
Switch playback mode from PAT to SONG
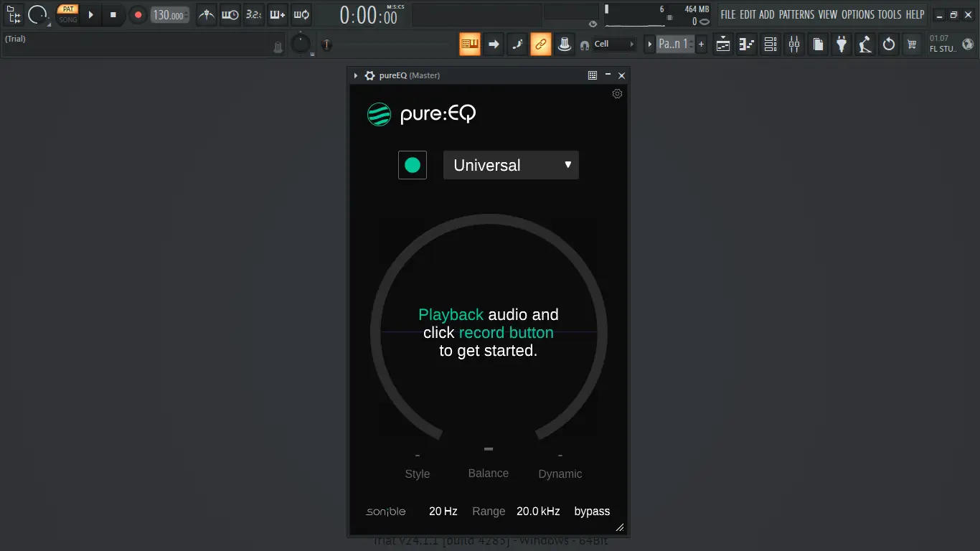tap(69, 19)
